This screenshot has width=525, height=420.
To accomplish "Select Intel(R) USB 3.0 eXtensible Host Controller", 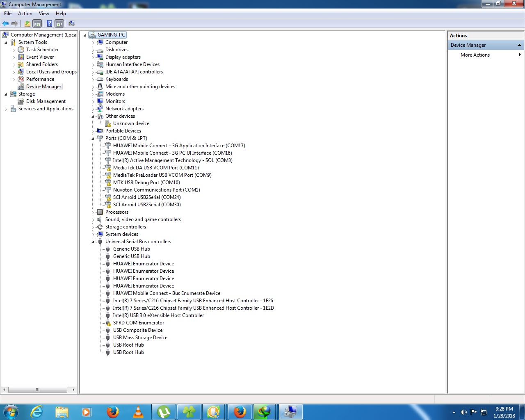I will (158, 315).
